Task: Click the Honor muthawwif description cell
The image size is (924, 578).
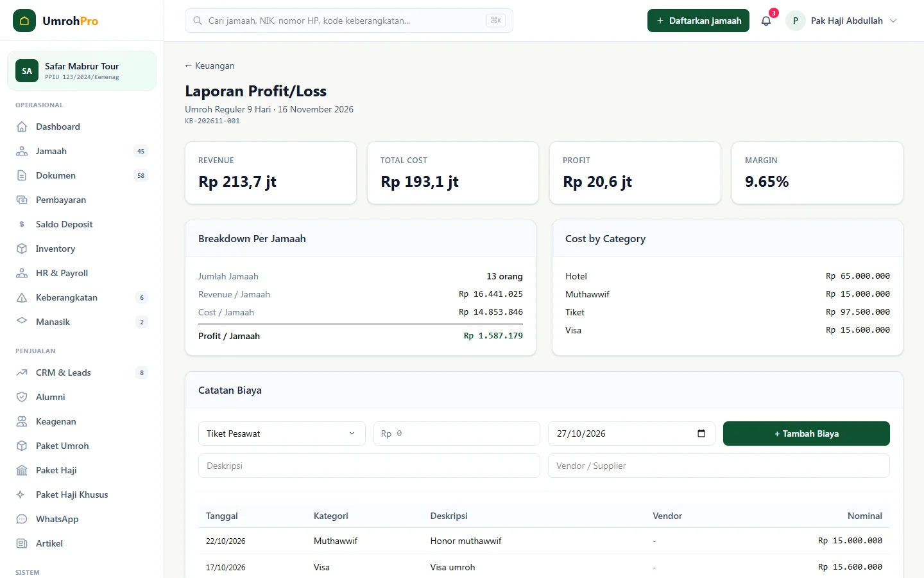Action: [x=466, y=541]
